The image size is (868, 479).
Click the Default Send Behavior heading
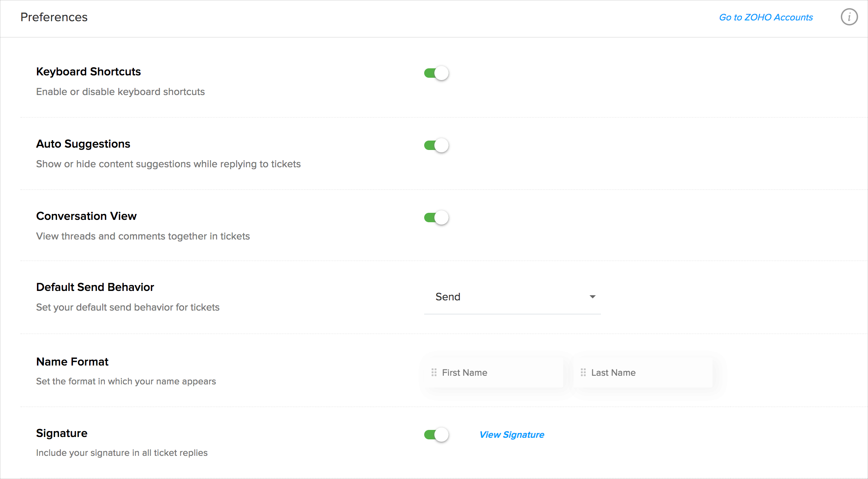pyautogui.click(x=95, y=287)
